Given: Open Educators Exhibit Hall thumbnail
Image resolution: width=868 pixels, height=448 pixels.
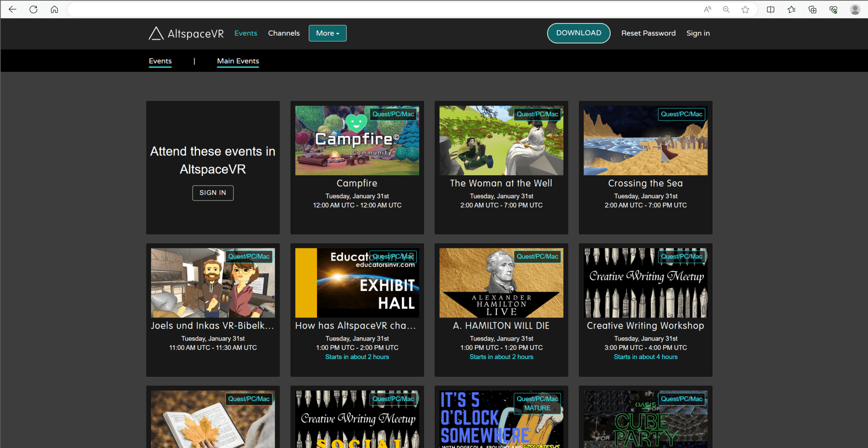Looking at the screenshot, I should coord(357,283).
